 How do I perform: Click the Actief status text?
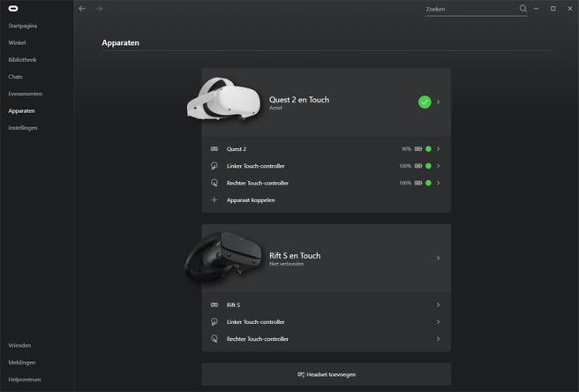275,108
